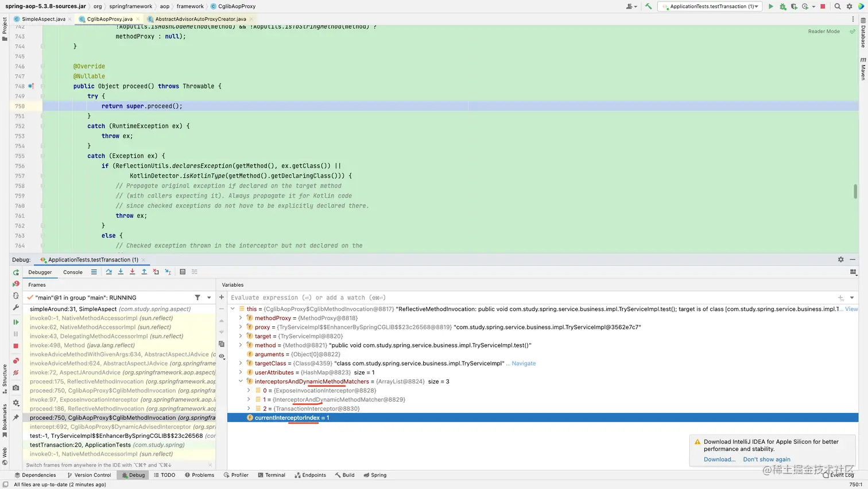Click the breakpoint marker on line 748
868x489 pixels.
click(31, 86)
